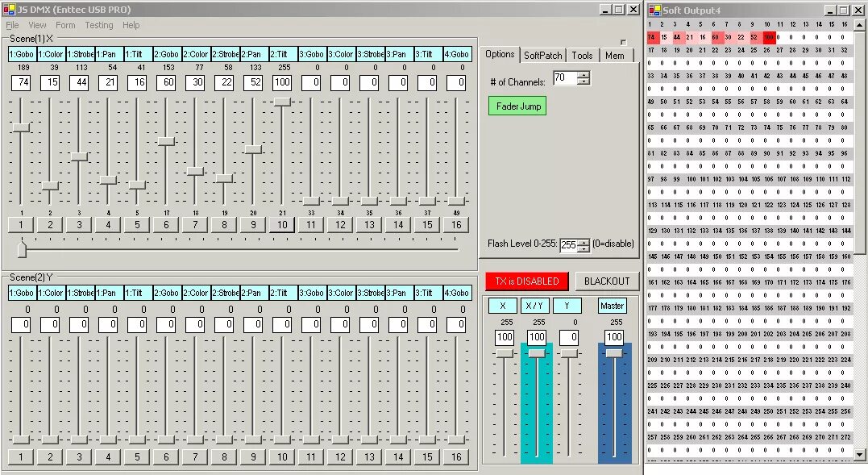Click Scene 2 value box under 1:Gobo
The image size is (868, 475).
20,324
